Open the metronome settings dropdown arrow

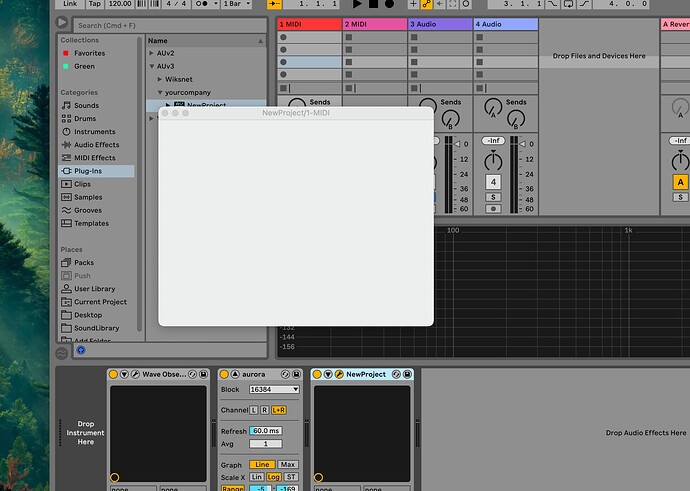216,4
